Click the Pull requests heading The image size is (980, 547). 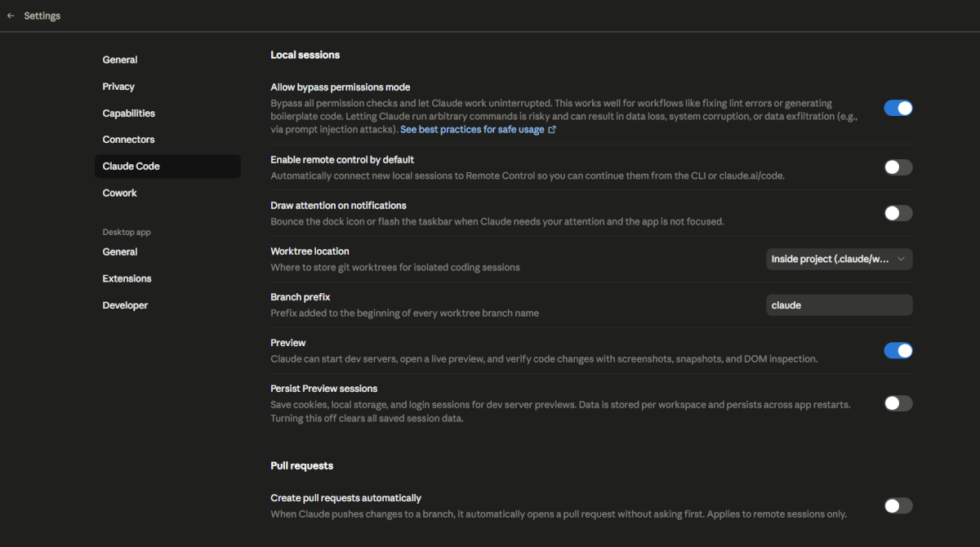[x=302, y=465]
